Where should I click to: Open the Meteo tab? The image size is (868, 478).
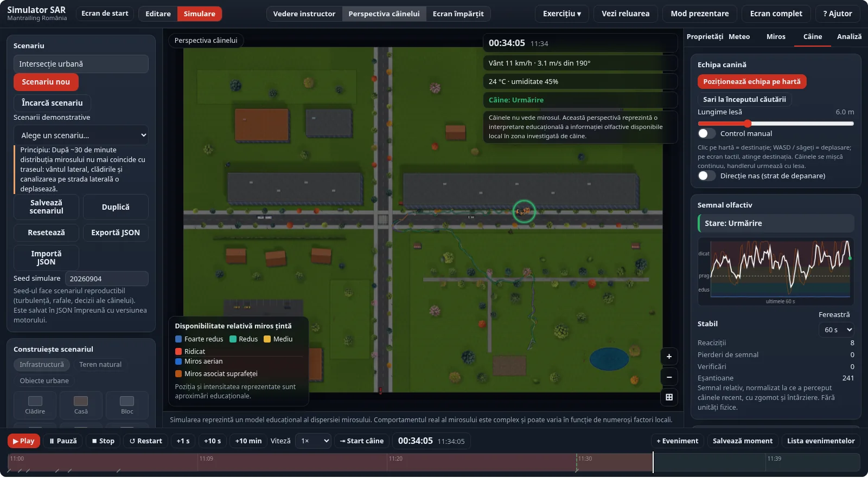point(739,37)
